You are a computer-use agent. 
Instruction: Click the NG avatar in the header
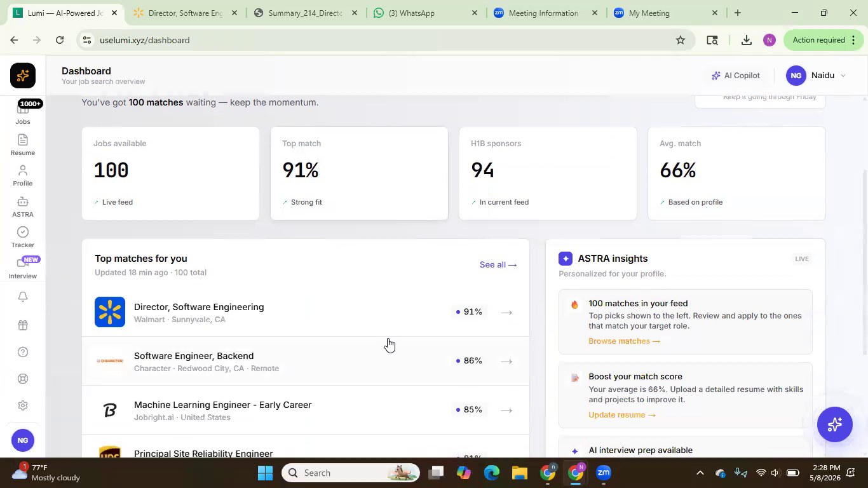796,76
